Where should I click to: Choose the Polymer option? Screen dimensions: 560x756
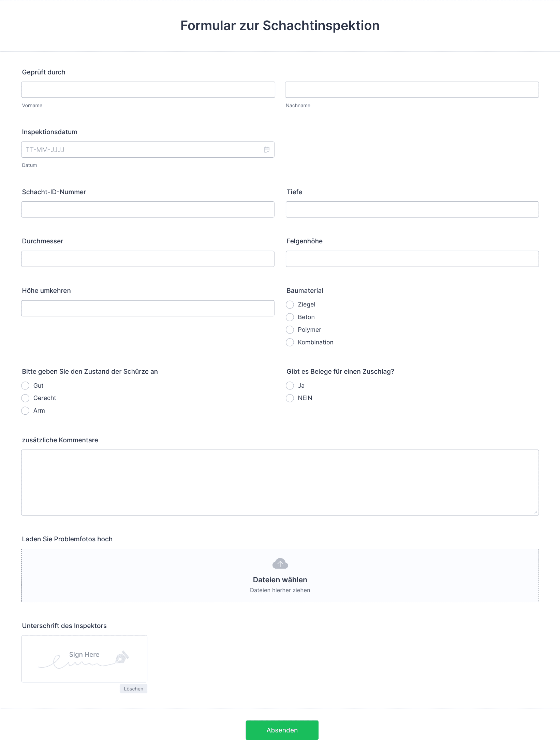[290, 330]
